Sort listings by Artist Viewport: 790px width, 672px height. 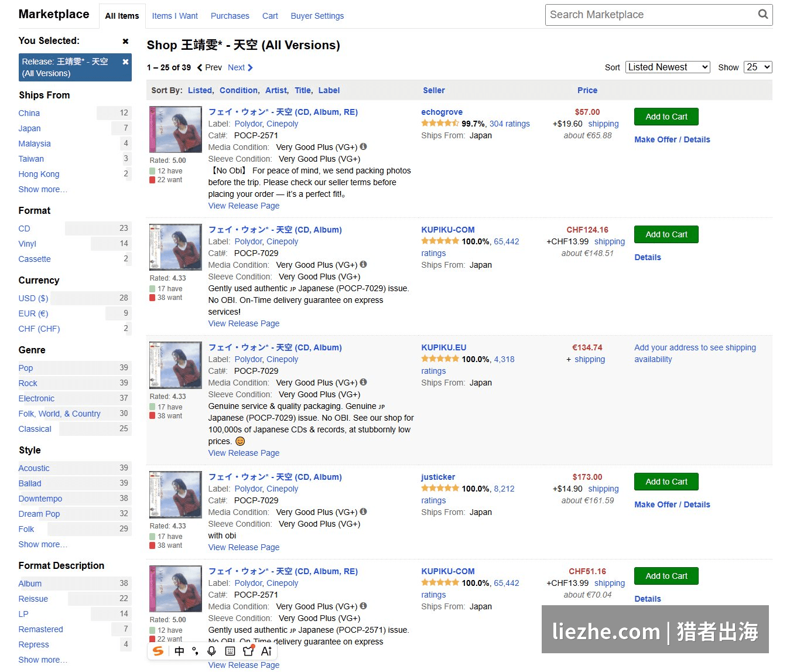point(276,90)
